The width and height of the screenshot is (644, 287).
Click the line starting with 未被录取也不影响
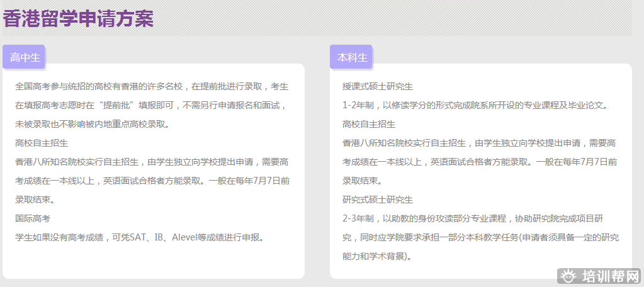pyautogui.click(x=92, y=124)
